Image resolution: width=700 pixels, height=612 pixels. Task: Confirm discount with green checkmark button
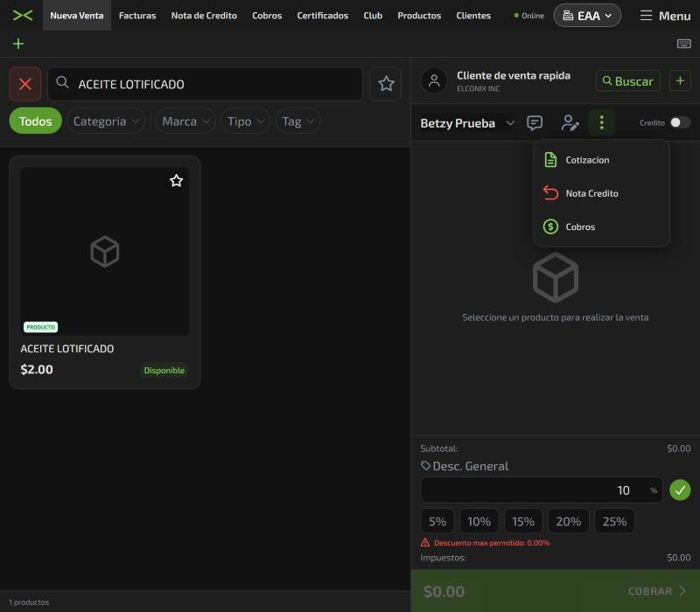pyautogui.click(x=680, y=490)
